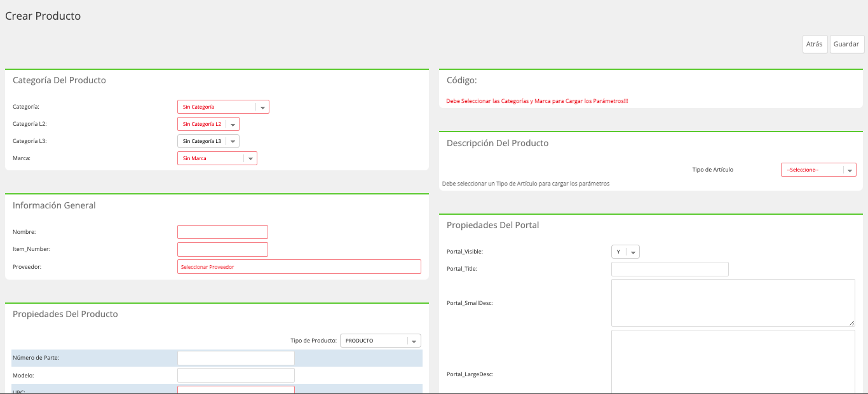
Task: Click the 'Información General' section heading
Action: tap(54, 205)
